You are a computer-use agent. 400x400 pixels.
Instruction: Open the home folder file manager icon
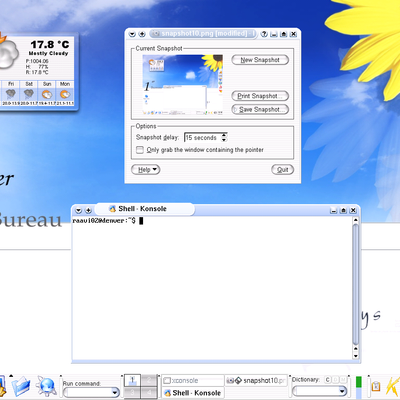(21, 386)
